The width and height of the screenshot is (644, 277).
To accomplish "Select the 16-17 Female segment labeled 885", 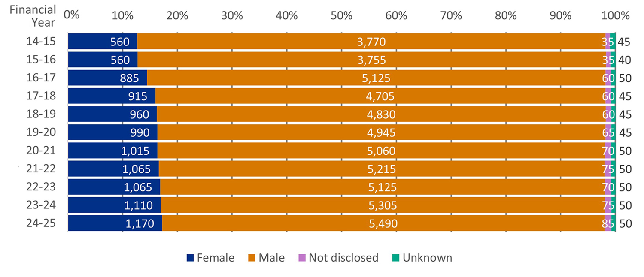I will [x=107, y=78].
